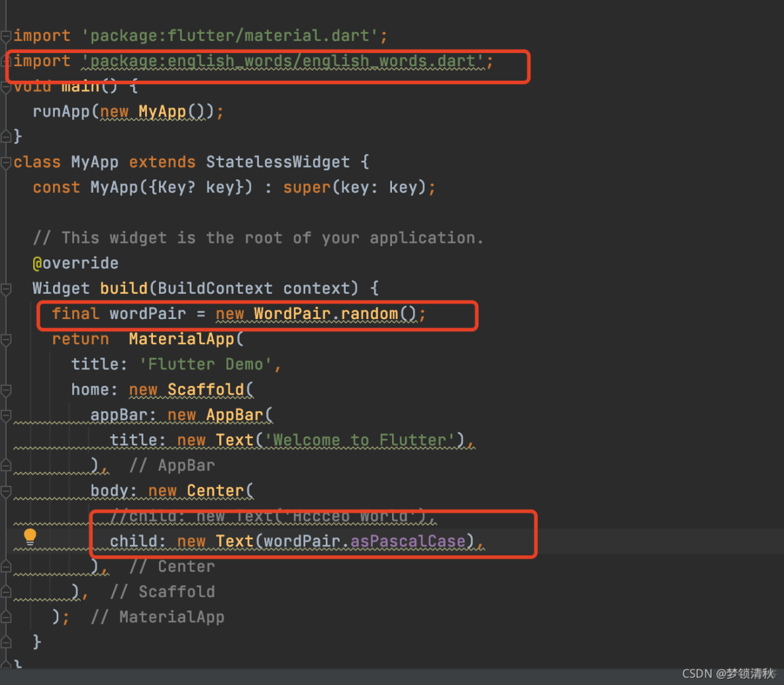
Task: Click the 'Welcome to Flutter' string
Action: (x=361, y=439)
